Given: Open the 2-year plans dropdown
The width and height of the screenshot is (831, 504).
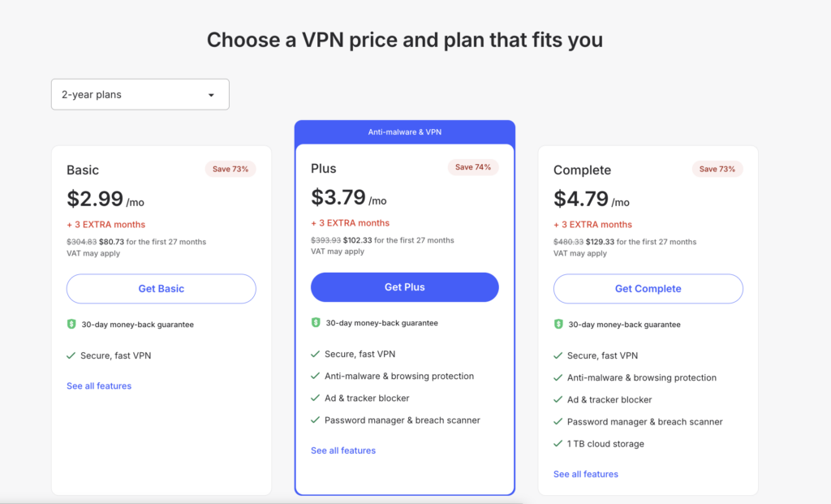Looking at the screenshot, I should (140, 94).
